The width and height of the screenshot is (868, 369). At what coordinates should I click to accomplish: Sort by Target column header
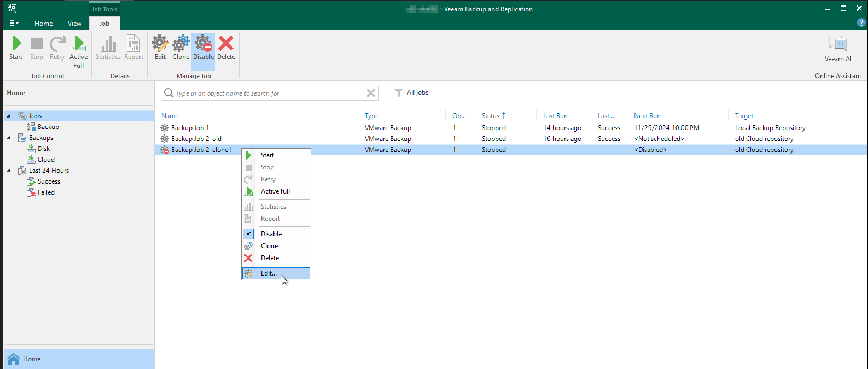(744, 116)
